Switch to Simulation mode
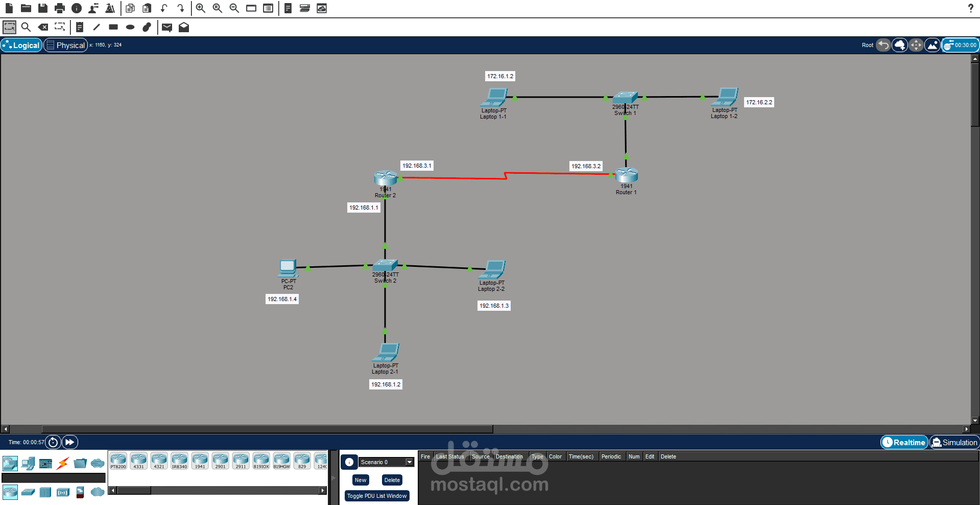980x505 pixels. coord(954,442)
